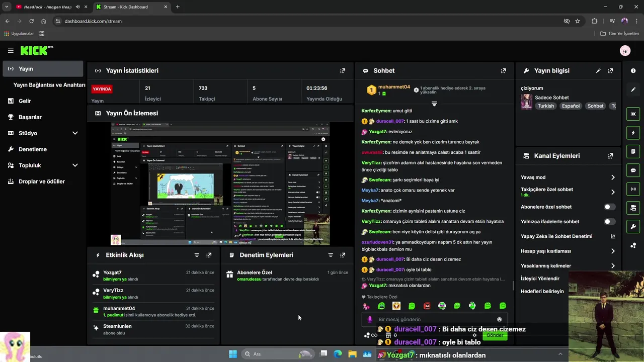Open chat settings gear icon

(x=474, y=335)
